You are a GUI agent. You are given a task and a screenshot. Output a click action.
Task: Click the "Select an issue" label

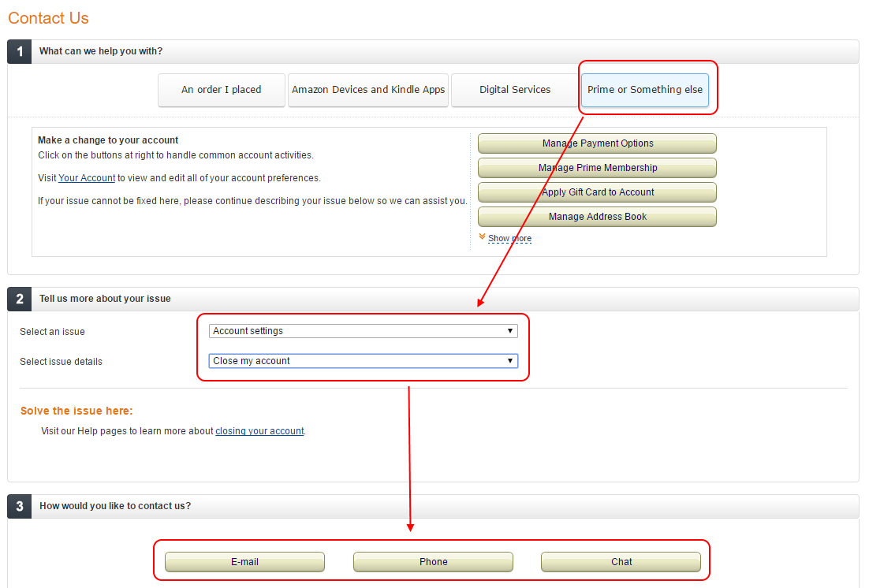[52, 332]
